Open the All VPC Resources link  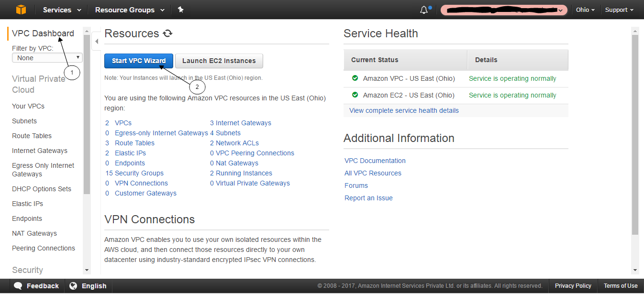point(373,173)
